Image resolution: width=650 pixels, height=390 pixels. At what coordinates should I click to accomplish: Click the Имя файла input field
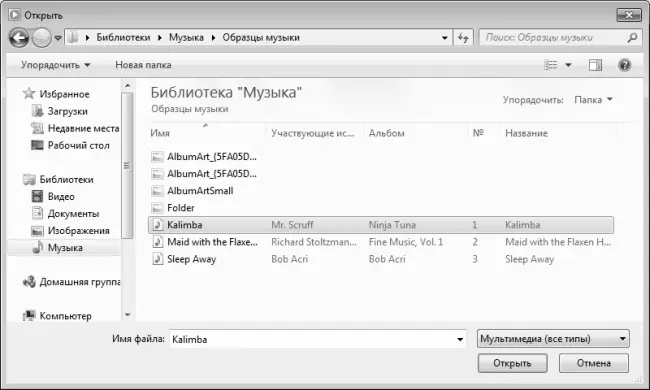(x=318, y=339)
